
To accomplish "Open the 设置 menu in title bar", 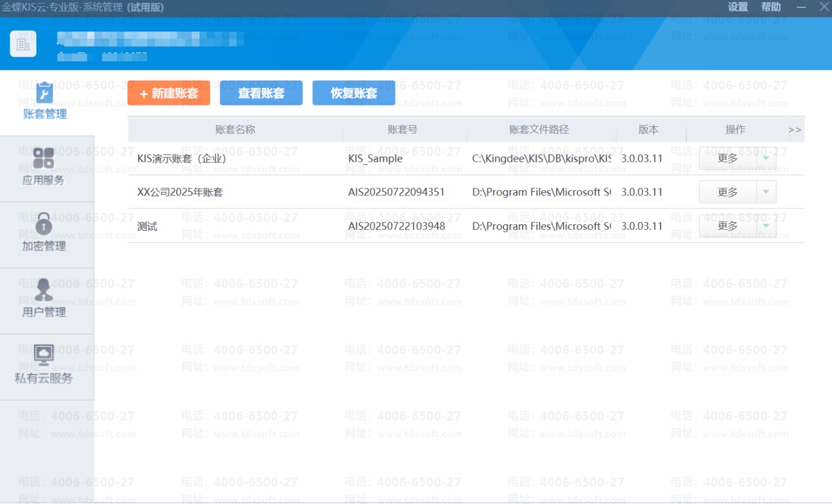I will 737,7.
